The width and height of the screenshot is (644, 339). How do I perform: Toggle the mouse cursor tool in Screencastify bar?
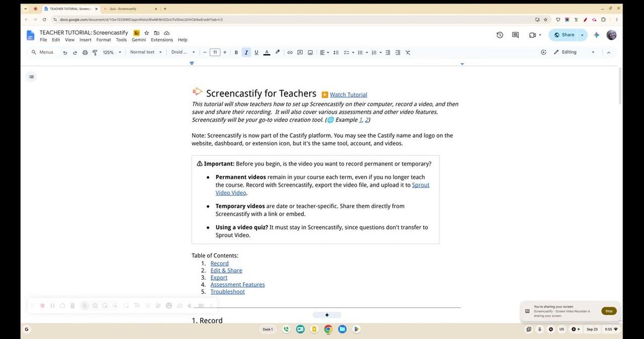pos(84,306)
